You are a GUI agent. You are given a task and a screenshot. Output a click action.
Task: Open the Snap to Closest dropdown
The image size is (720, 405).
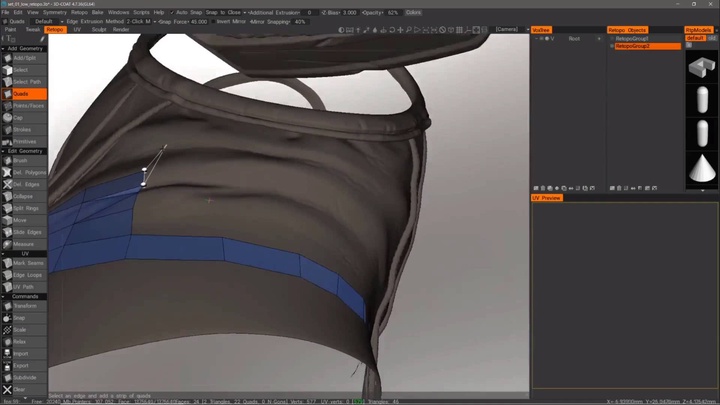pos(225,12)
